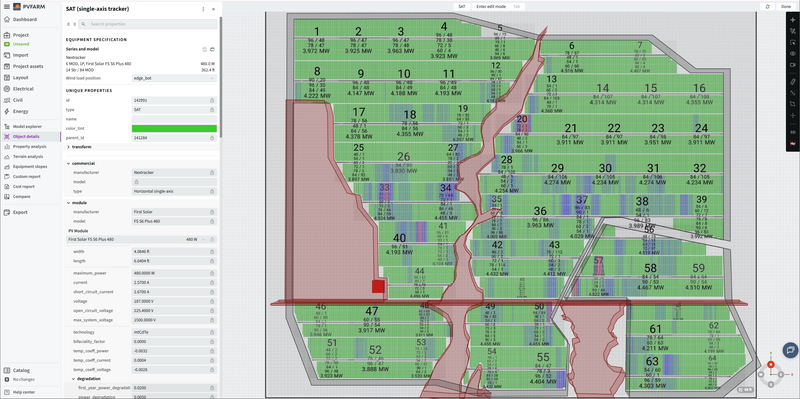Open catalog for Series and model
The height and width of the screenshot is (399, 800).
(x=212, y=49)
